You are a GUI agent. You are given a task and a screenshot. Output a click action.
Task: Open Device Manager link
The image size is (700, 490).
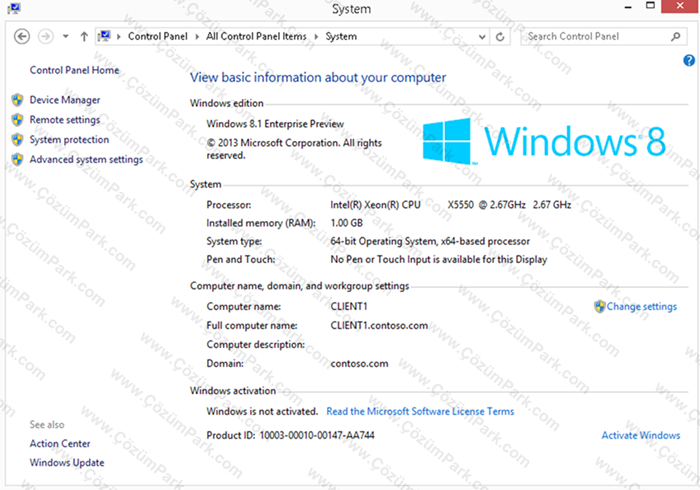pos(65,100)
